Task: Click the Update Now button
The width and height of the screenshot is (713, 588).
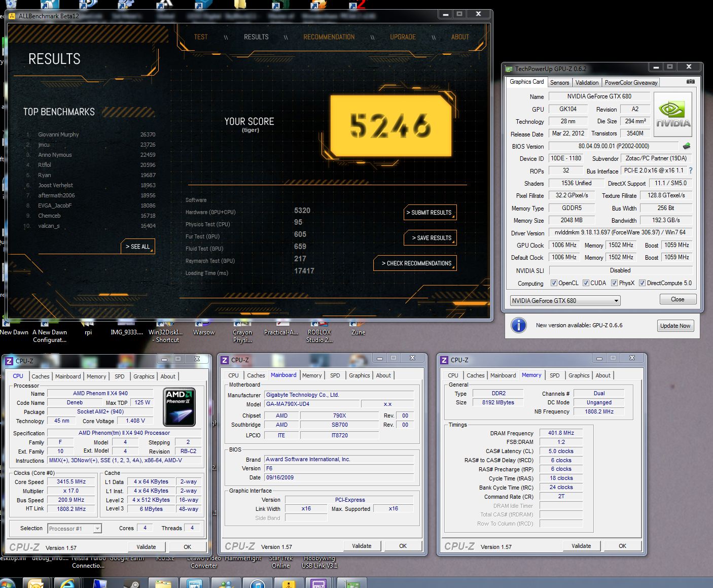Action: click(675, 326)
